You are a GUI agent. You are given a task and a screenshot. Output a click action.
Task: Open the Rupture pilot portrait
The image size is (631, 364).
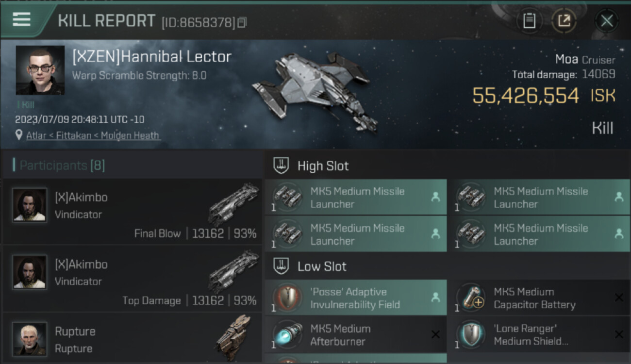click(x=30, y=338)
